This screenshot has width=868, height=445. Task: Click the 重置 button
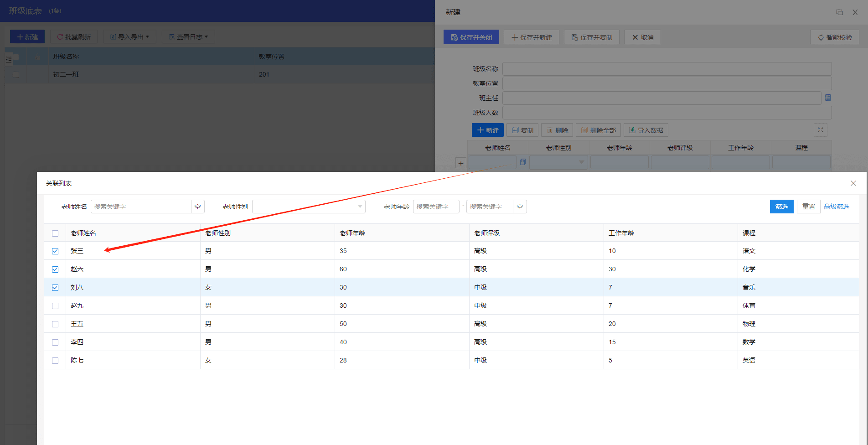(809, 207)
